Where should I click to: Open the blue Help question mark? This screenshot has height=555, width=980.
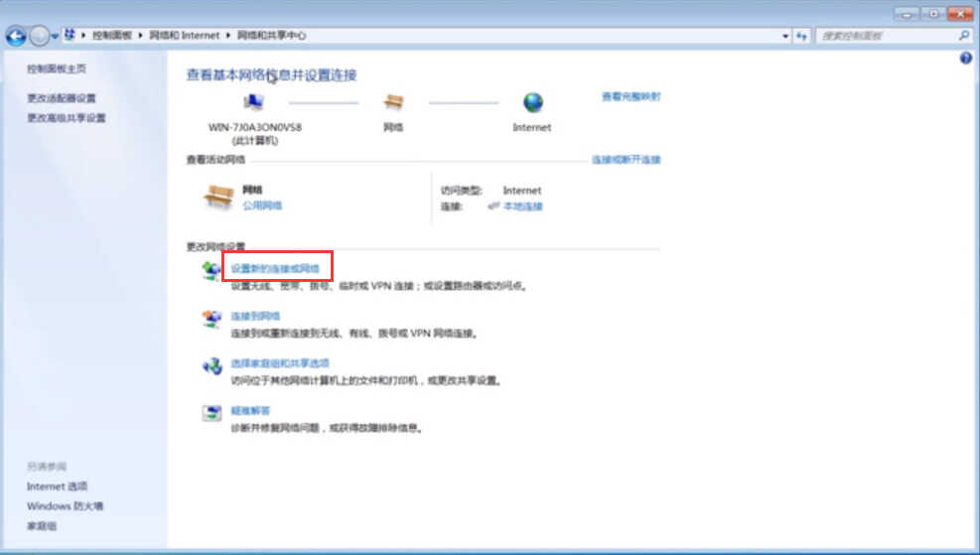point(966,59)
